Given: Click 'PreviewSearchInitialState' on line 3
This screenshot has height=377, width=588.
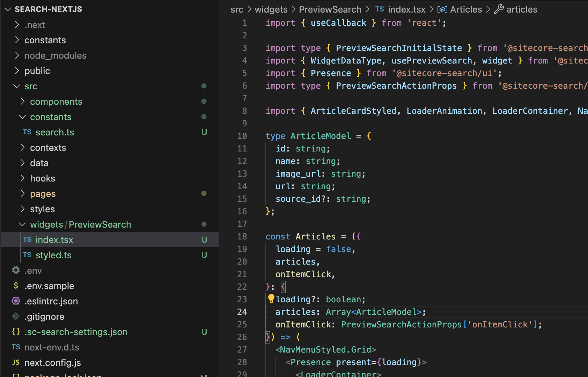Looking at the screenshot, I should coord(399,48).
